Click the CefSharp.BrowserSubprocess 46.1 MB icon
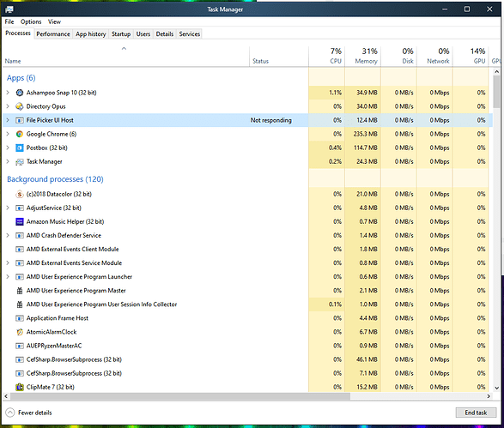This screenshot has width=504, height=428. pos(20,359)
